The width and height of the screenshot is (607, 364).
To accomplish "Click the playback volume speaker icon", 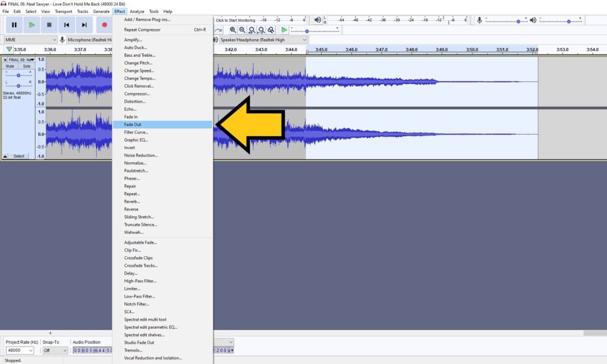I will 533,20.
